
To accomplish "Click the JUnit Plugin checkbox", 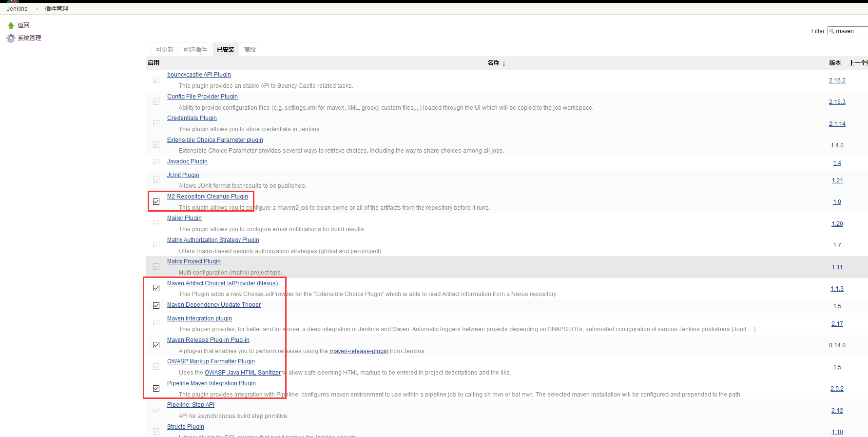I will [156, 179].
